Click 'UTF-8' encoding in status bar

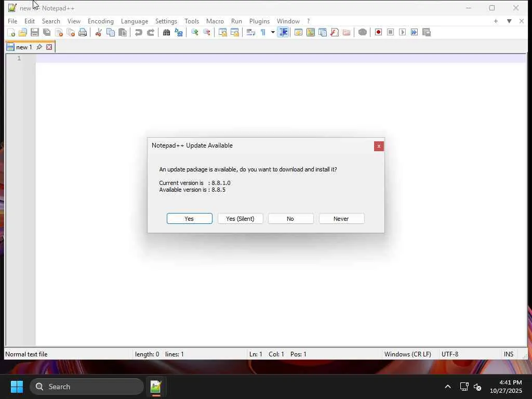tap(450, 354)
